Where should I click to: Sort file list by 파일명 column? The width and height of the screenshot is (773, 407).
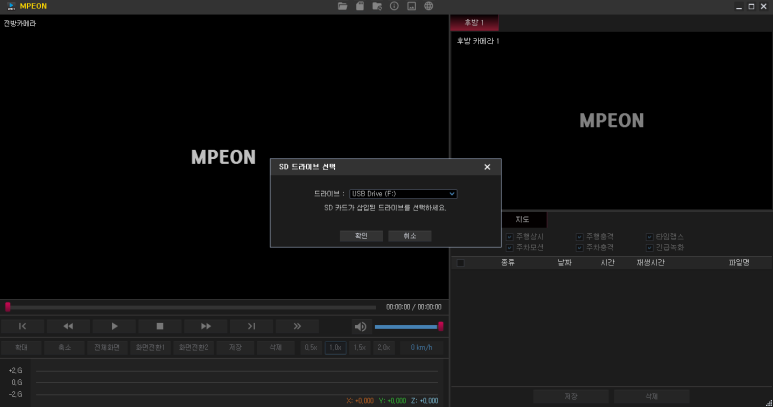pos(739,263)
